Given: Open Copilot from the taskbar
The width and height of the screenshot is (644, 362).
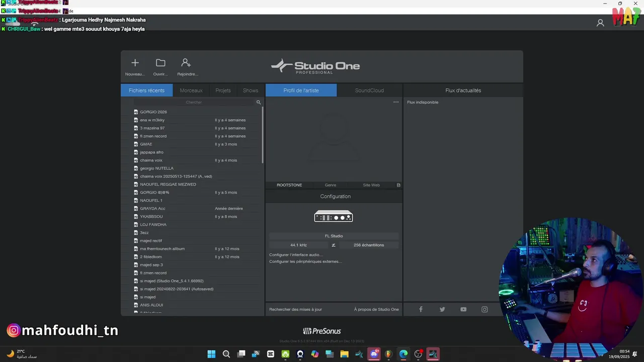Looking at the screenshot, I should tap(315, 354).
